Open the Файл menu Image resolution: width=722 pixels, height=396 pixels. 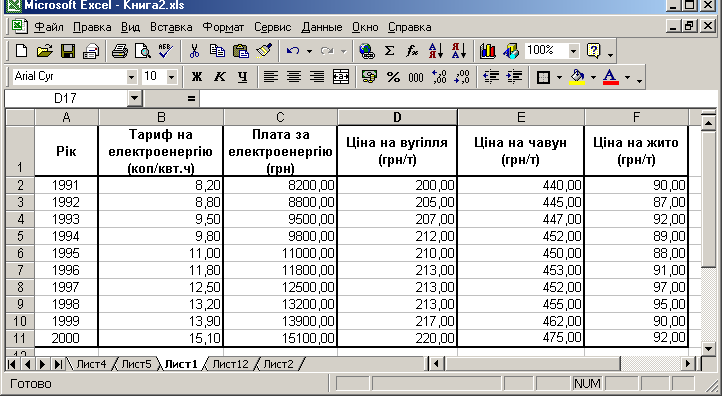coord(49,27)
